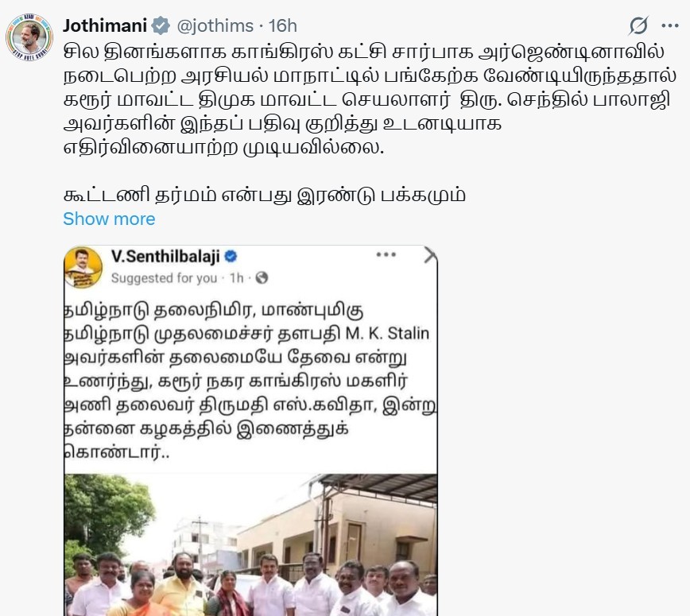The width and height of the screenshot is (690, 616).
Task: Click the public globe icon beside 1h
Action: click(x=262, y=277)
